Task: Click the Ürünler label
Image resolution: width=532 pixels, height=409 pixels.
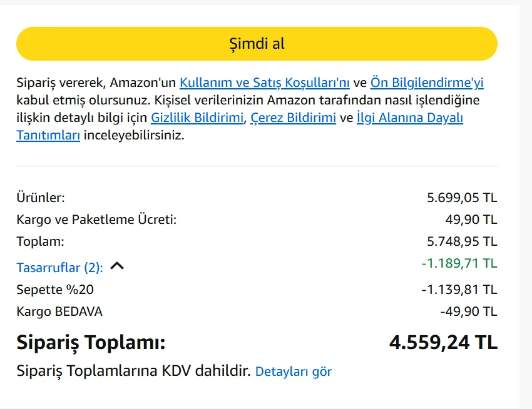Action: coord(40,198)
